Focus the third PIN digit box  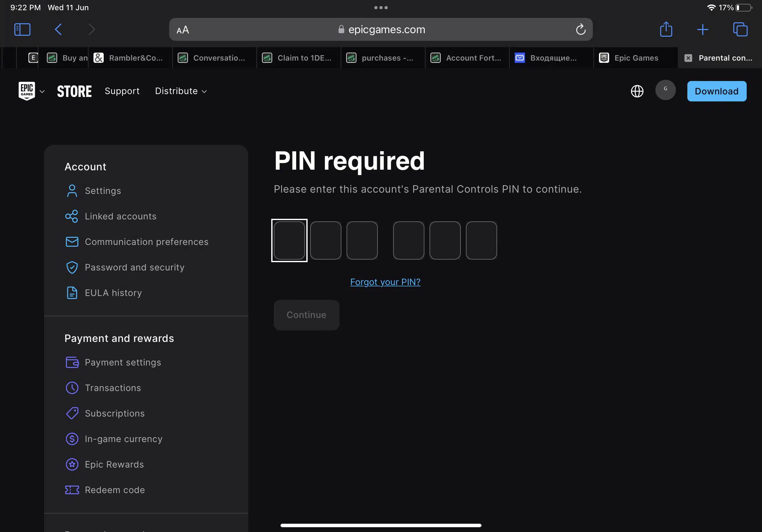point(362,240)
